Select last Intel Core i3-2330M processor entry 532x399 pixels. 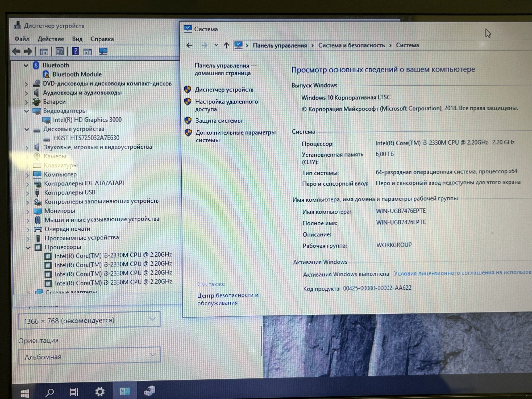pos(114,282)
